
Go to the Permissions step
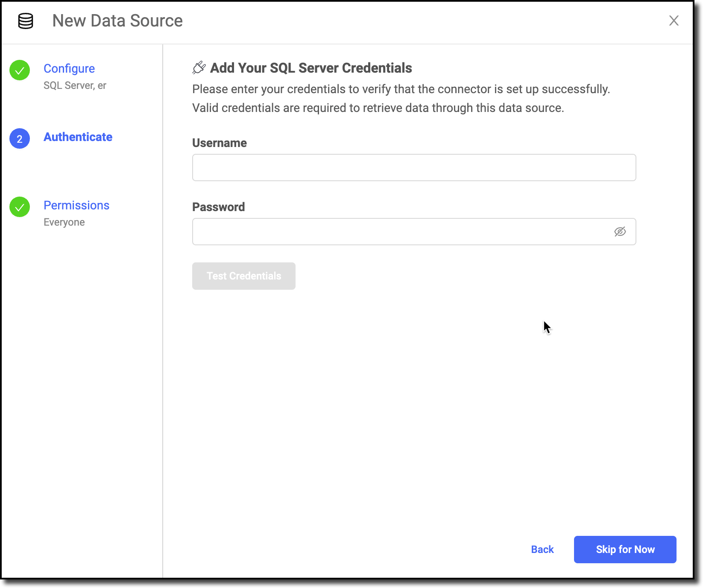[76, 205]
